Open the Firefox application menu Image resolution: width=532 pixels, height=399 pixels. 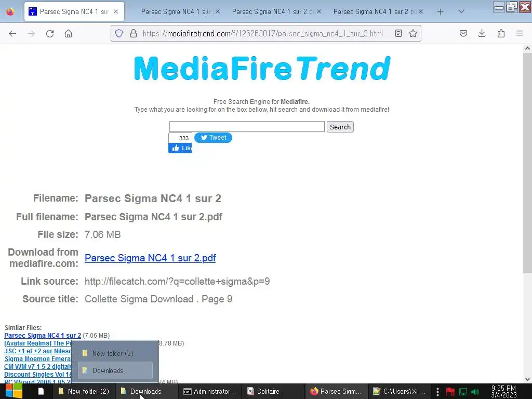[520, 33]
